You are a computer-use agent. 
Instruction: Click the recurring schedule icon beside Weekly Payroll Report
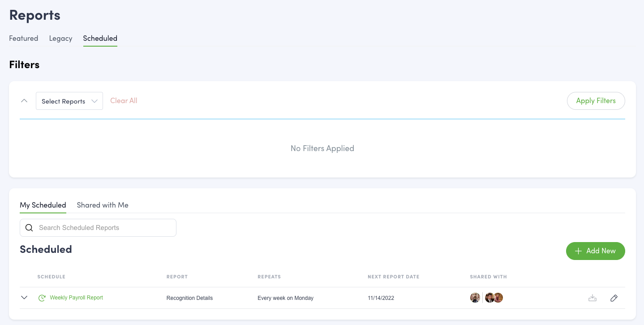tap(42, 298)
